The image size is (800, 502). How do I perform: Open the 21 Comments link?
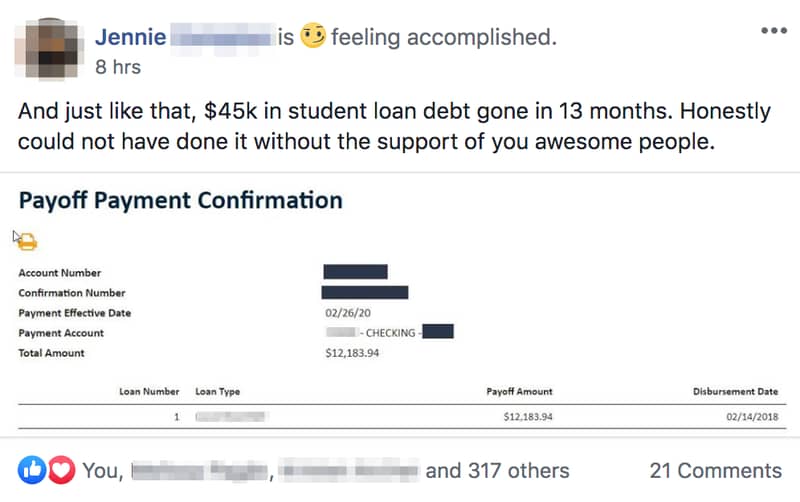tap(715, 470)
